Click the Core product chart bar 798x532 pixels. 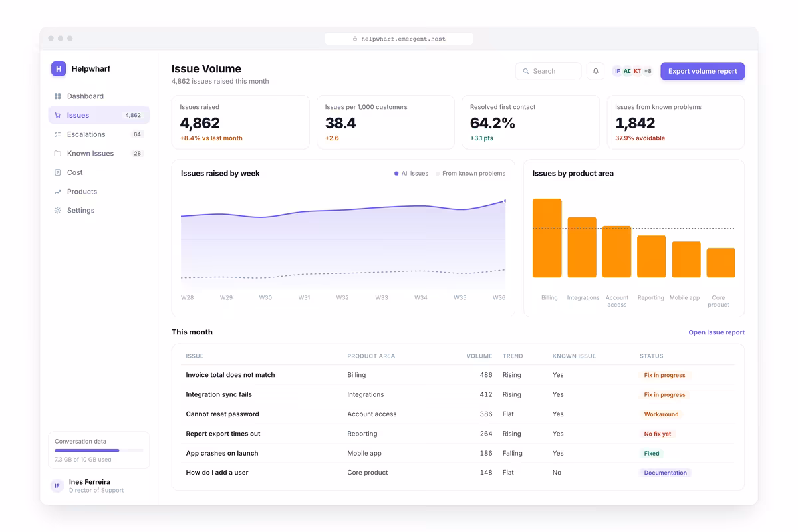(x=721, y=263)
